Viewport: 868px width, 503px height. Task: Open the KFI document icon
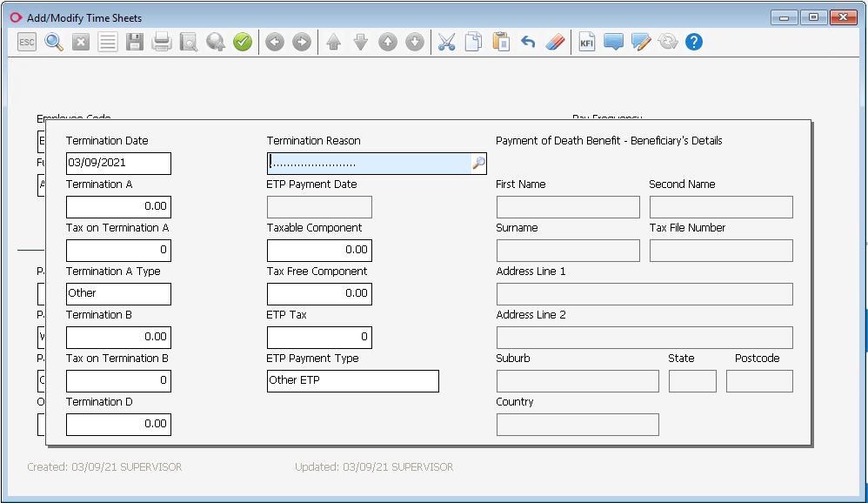pos(587,42)
